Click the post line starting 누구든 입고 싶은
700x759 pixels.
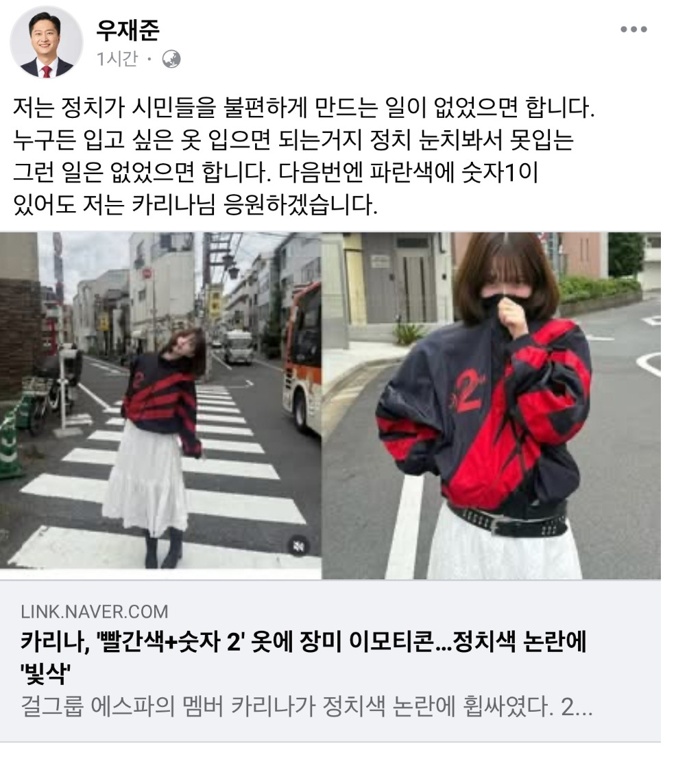click(293, 140)
